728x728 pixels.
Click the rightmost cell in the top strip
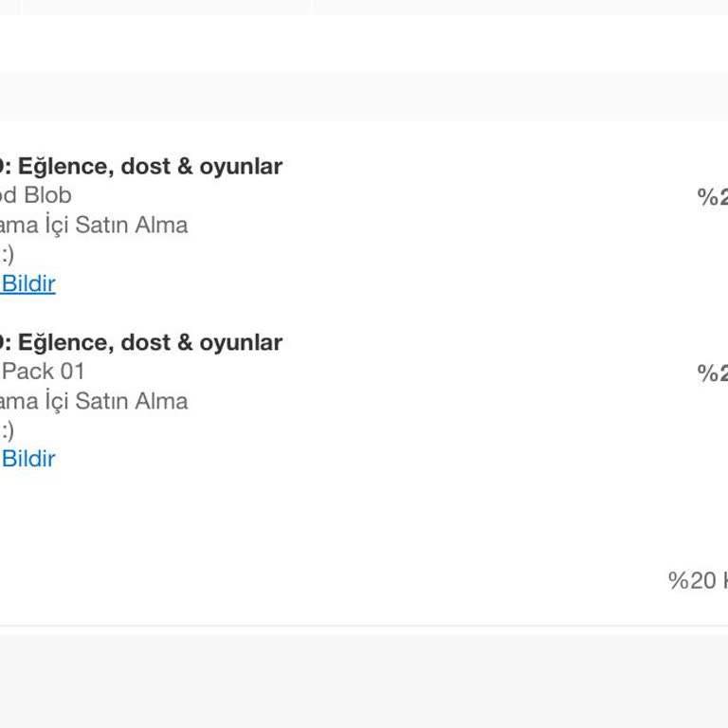(x=521, y=7)
